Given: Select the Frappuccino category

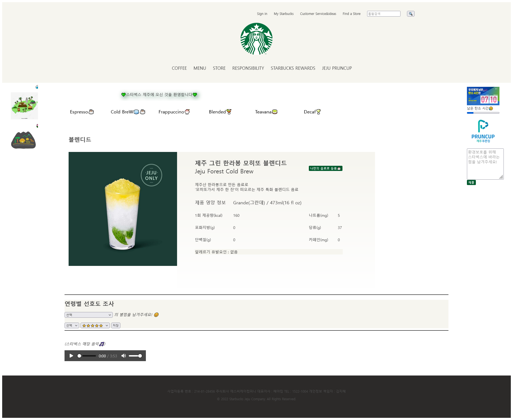Looking at the screenshot, I should (174, 112).
